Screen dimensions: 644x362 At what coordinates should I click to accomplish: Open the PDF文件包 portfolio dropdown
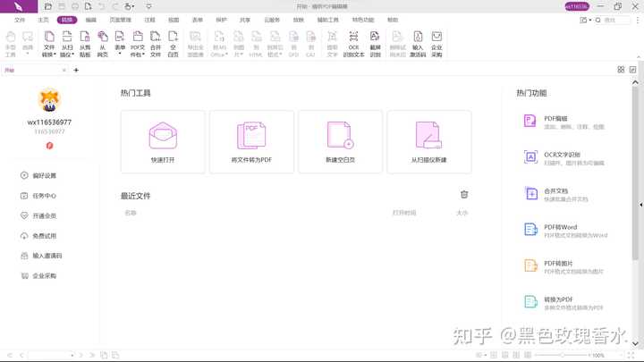tap(138, 44)
